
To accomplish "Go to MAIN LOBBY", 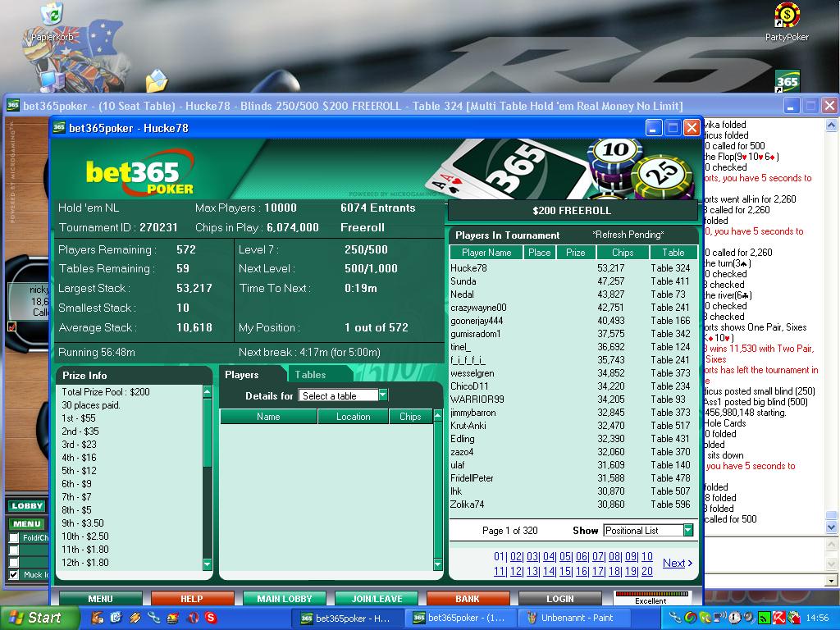I will (x=284, y=598).
